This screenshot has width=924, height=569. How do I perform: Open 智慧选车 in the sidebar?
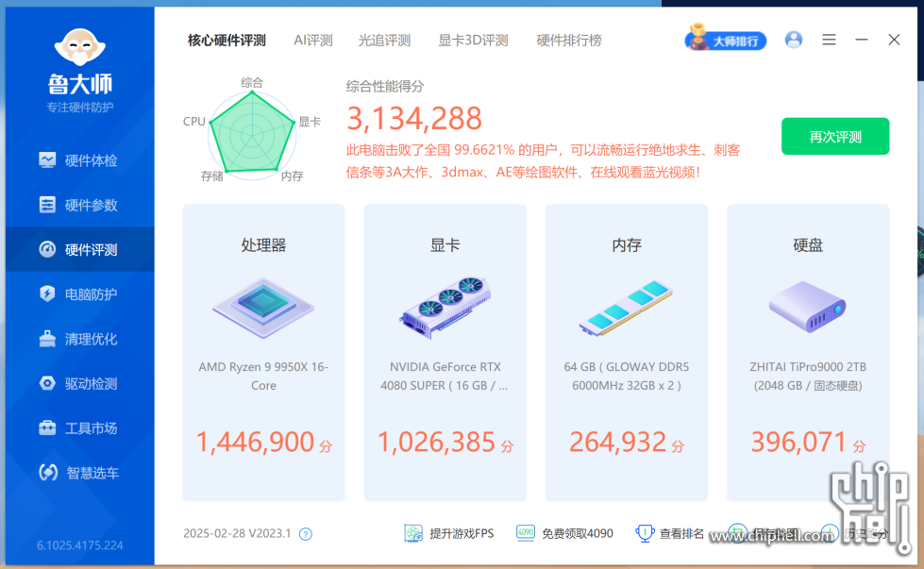point(79,473)
